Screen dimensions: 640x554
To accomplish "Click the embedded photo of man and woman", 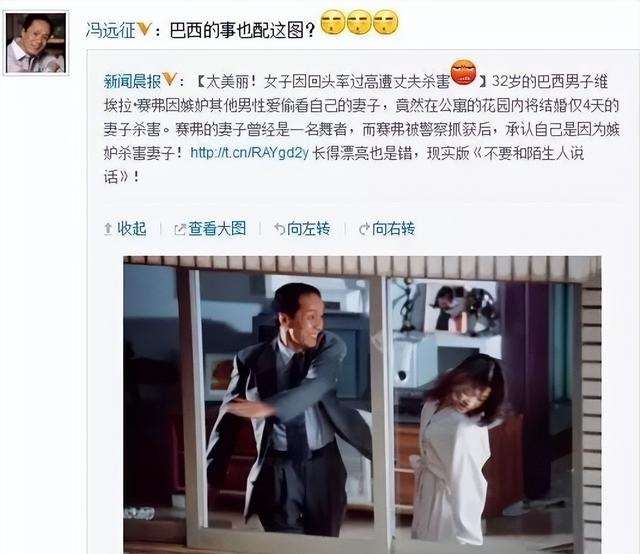I will (x=362, y=405).
